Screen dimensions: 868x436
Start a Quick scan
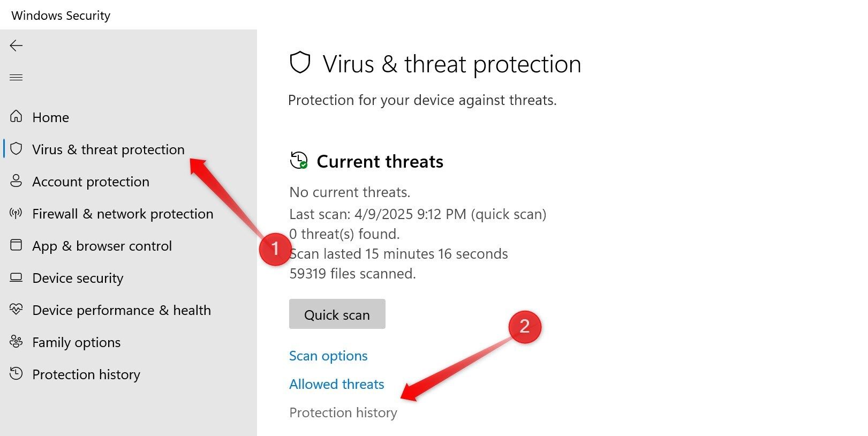tap(337, 314)
